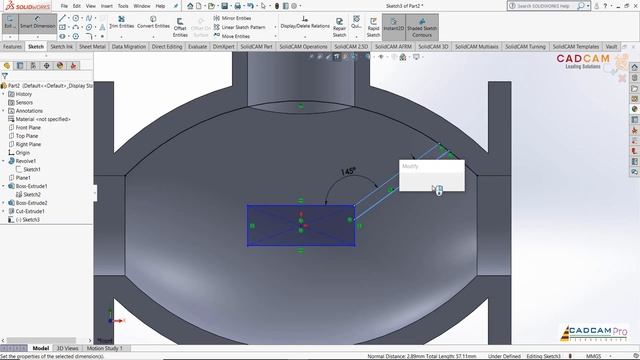Expand the History tree node
Image resolution: width=640 pixels, height=360 pixels.
tap(3, 94)
